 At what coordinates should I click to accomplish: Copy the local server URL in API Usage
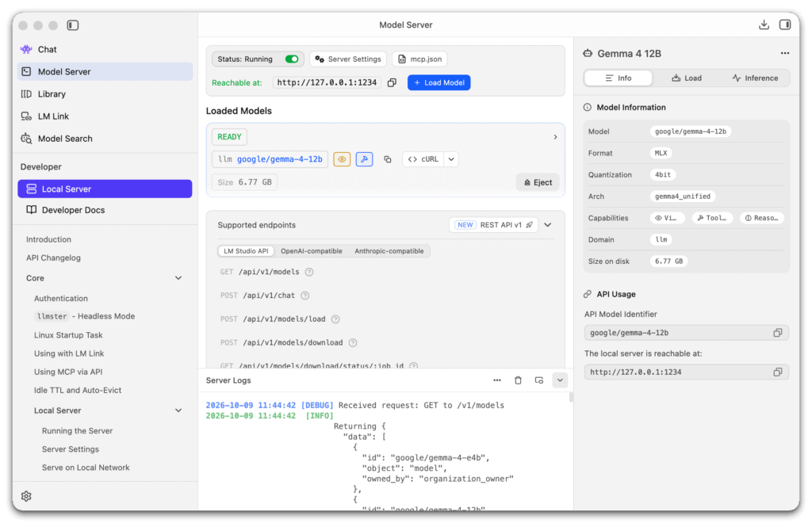pos(777,372)
